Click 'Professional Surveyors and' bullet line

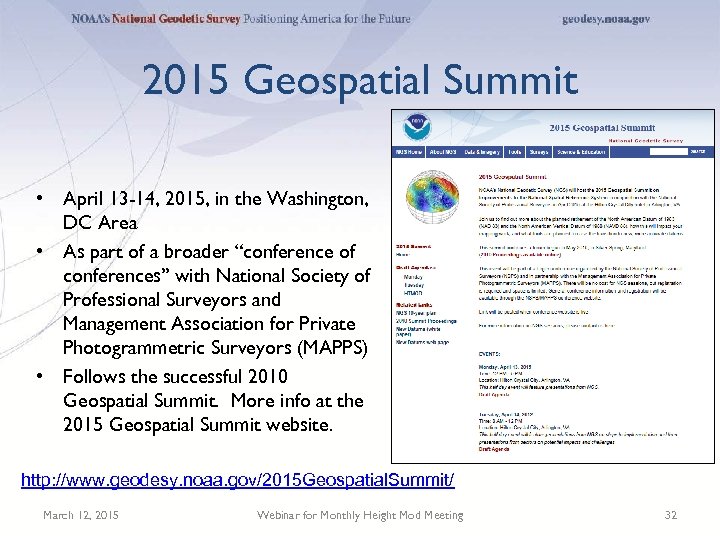tap(172, 300)
